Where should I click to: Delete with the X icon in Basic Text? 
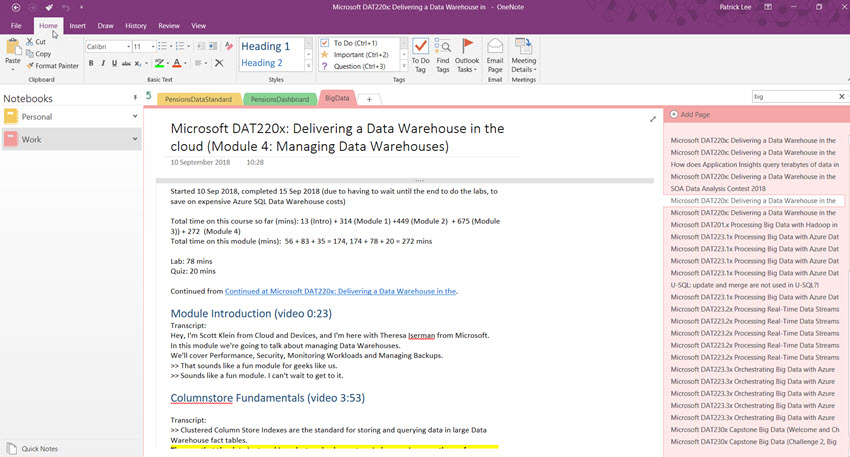point(219,63)
